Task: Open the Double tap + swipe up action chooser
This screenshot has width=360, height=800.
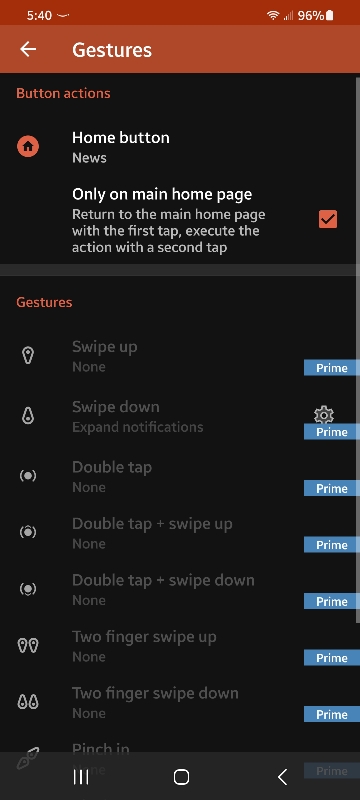Action: point(180,533)
